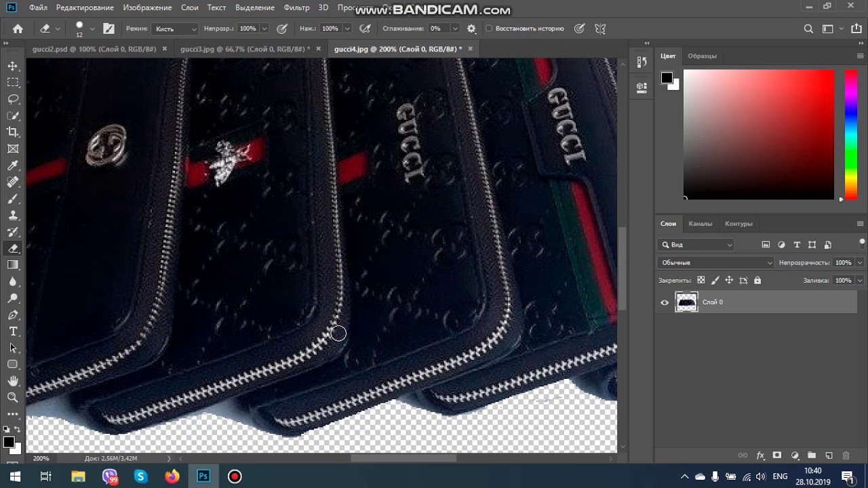Open blend mode Обычные dropdown
Viewport: 868px width, 488px height.
715,262
